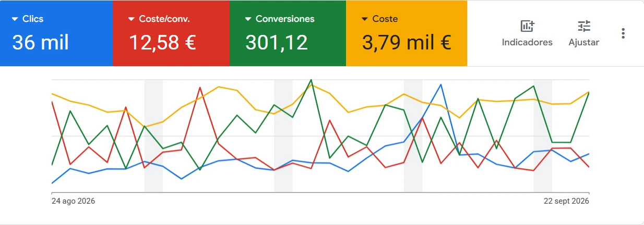Viewport: 644px width, 225px height.
Task: Open the Coste/conv. metric dropdown arrow
Action: 132,19
